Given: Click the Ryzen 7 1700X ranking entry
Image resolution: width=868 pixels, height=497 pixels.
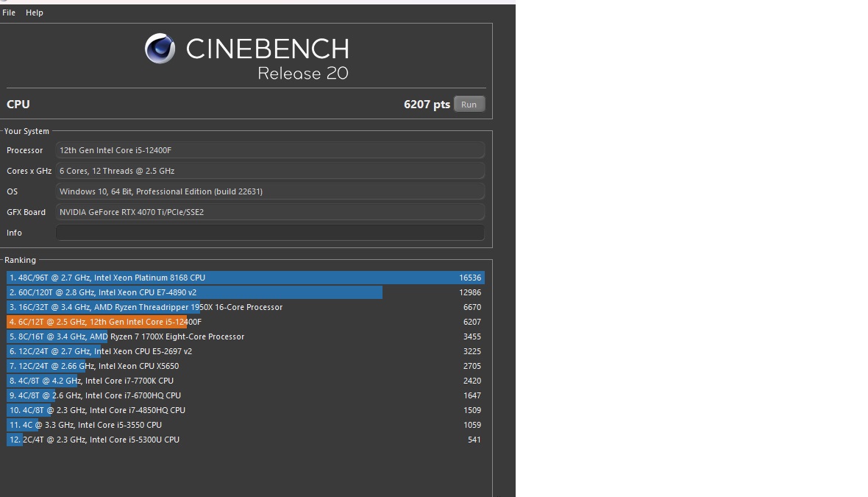Looking at the screenshot, I should tap(245, 336).
